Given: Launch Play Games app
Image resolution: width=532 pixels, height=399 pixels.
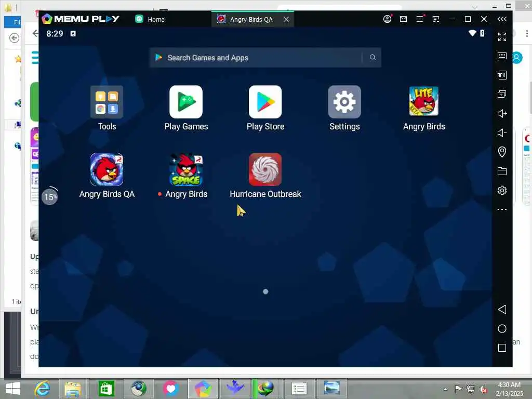Looking at the screenshot, I should [x=186, y=102].
